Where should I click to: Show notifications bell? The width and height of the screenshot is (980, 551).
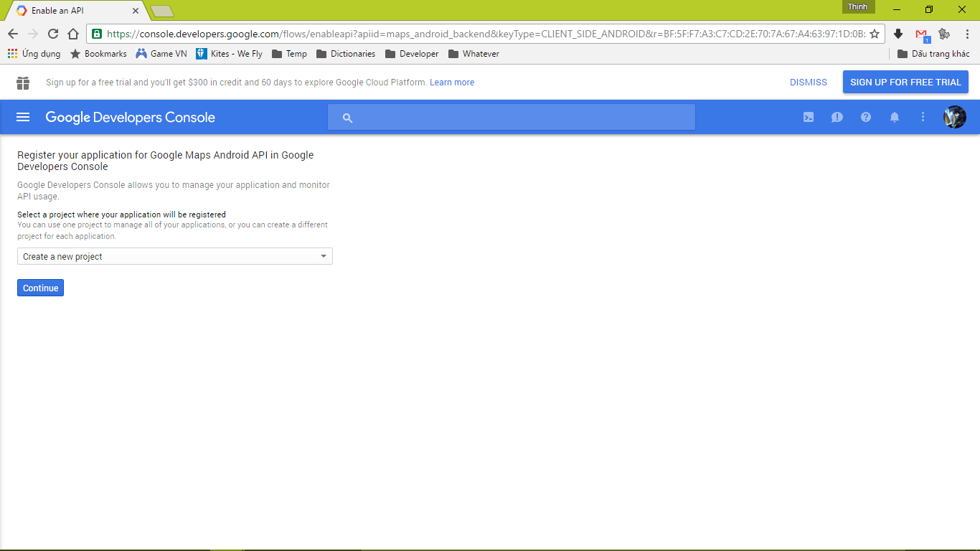point(895,117)
